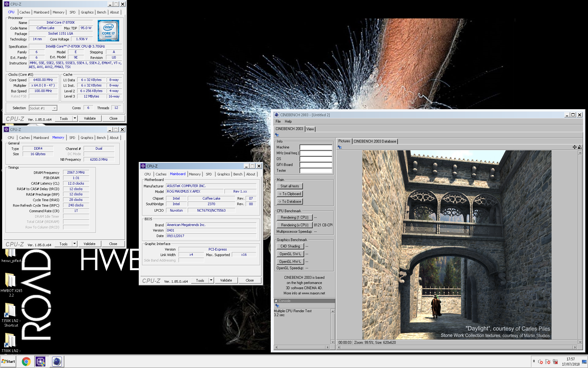Image resolution: width=588 pixels, height=368 pixels.
Task: Click Validate in the CPU-Z CPU window
Action: (90, 118)
